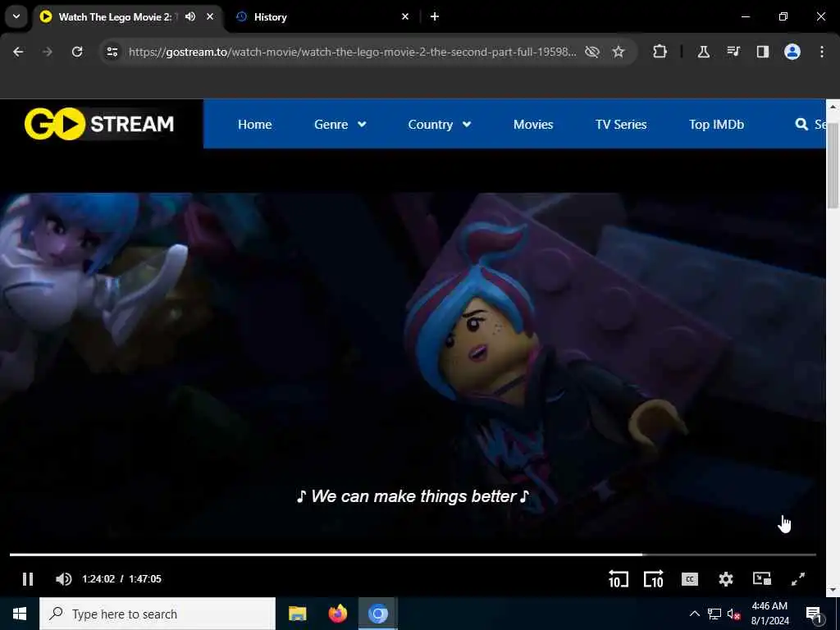This screenshot has width=840, height=630.
Task: Open the tab search dropdown
Action: point(16,16)
